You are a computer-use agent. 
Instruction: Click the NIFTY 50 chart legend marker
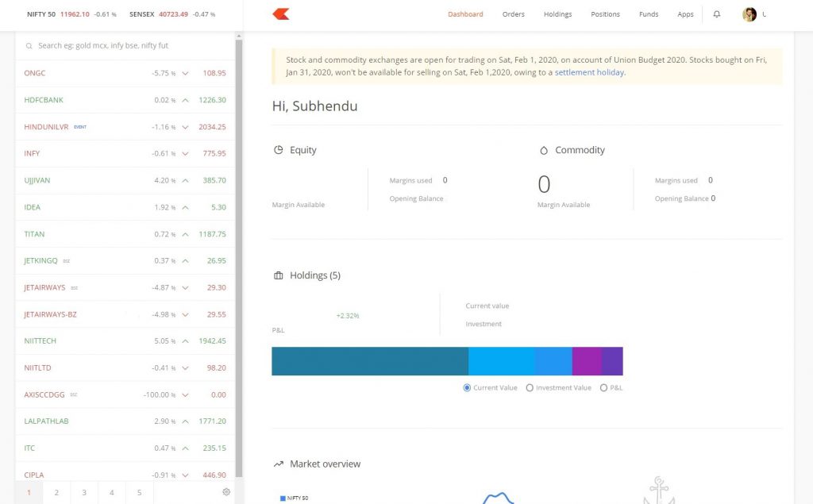(x=283, y=498)
